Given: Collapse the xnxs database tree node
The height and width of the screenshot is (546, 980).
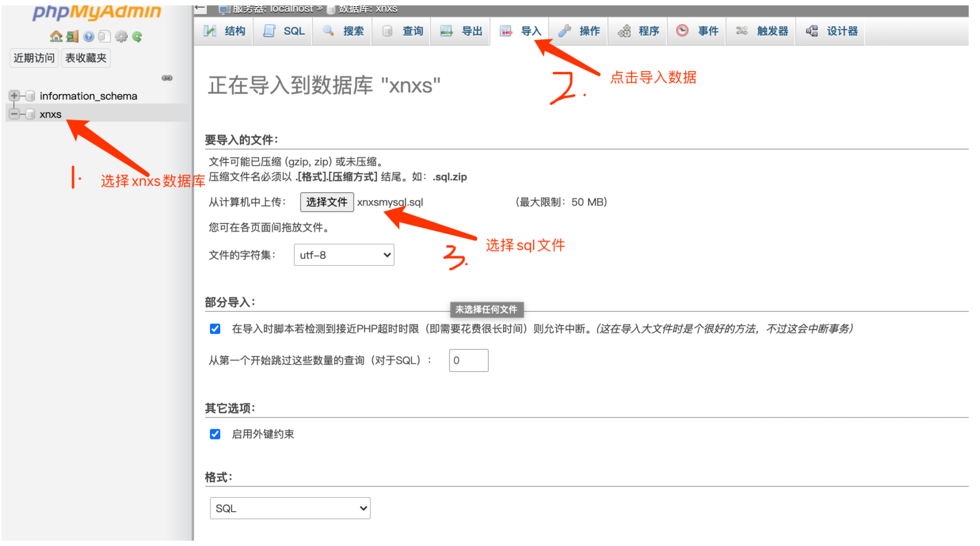Looking at the screenshot, I should [13, 114].
